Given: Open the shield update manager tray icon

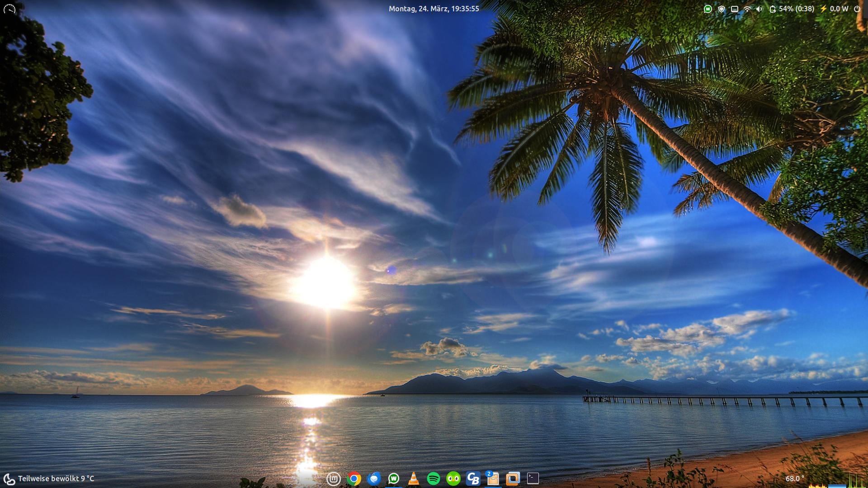Looking at the screenshot, I should click(722, 9).
